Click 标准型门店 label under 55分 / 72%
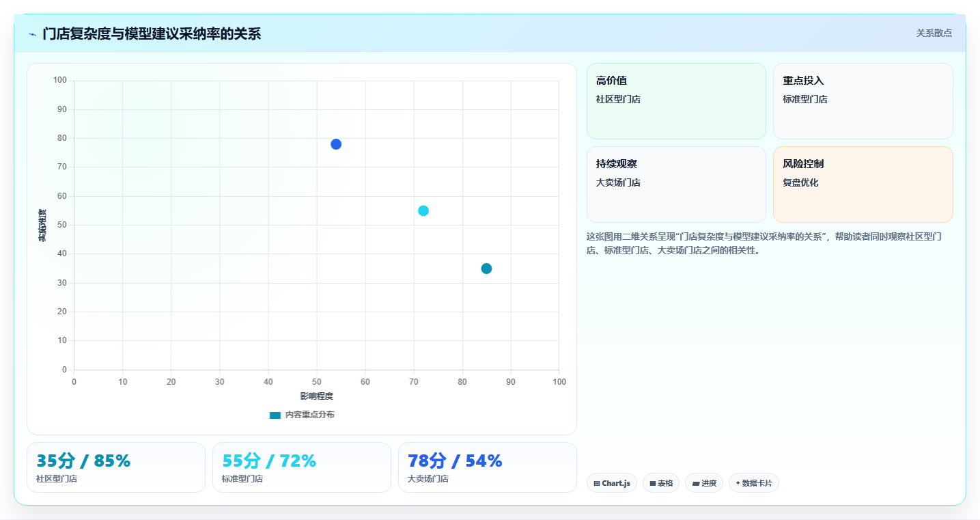Image resolution: width=980 pixels, height=520 pixels. 242,479
